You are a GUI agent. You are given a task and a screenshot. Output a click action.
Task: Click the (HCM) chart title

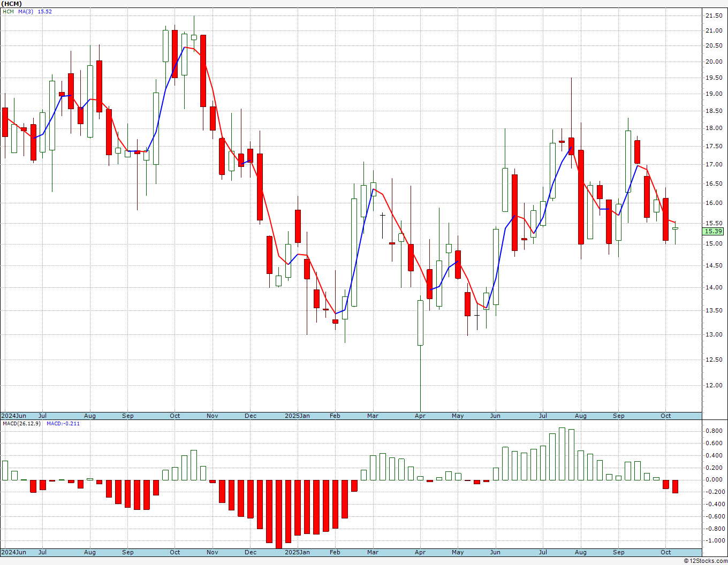(x=11, y=4)
